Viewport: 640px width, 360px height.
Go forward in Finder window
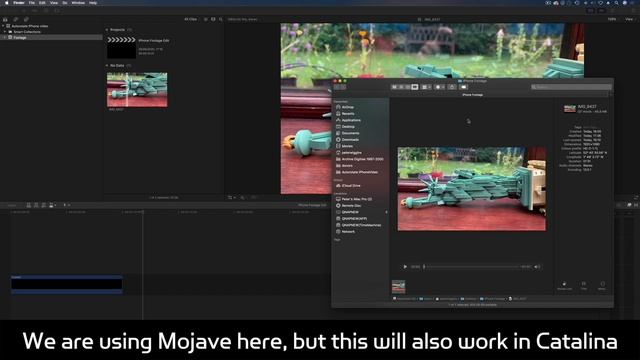click(343, 87)
